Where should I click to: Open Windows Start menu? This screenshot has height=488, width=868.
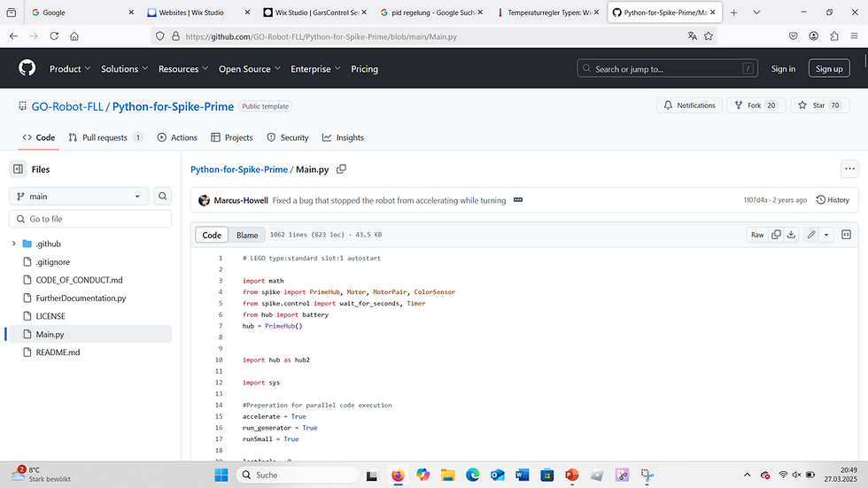click(221, 475)
